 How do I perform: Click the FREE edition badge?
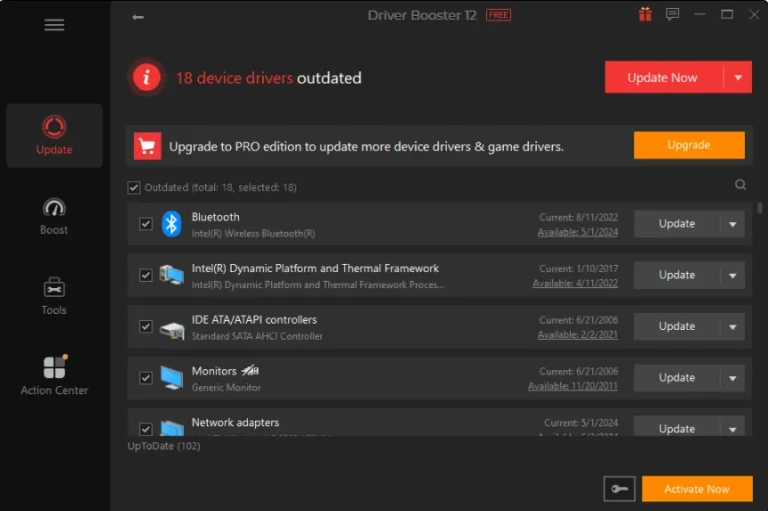[499, 15]
